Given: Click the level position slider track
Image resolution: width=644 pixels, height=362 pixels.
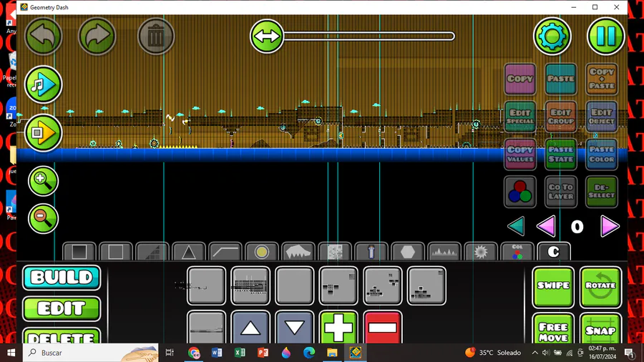Looking at the screenshot, I should [x=369, y=36].
